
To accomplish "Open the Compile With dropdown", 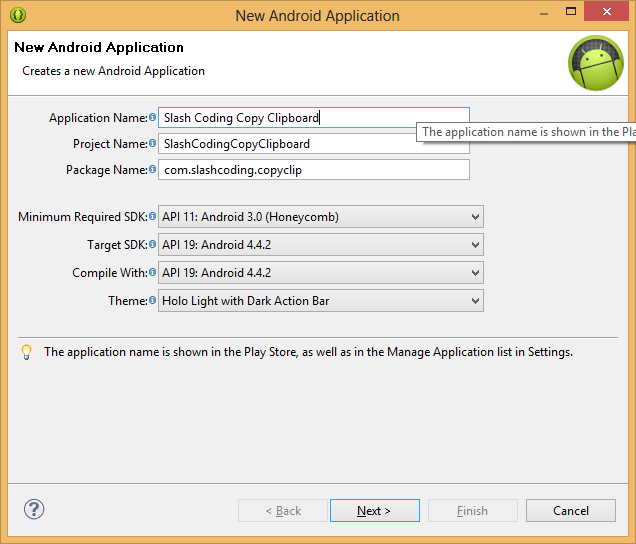I will coord(320,273).
